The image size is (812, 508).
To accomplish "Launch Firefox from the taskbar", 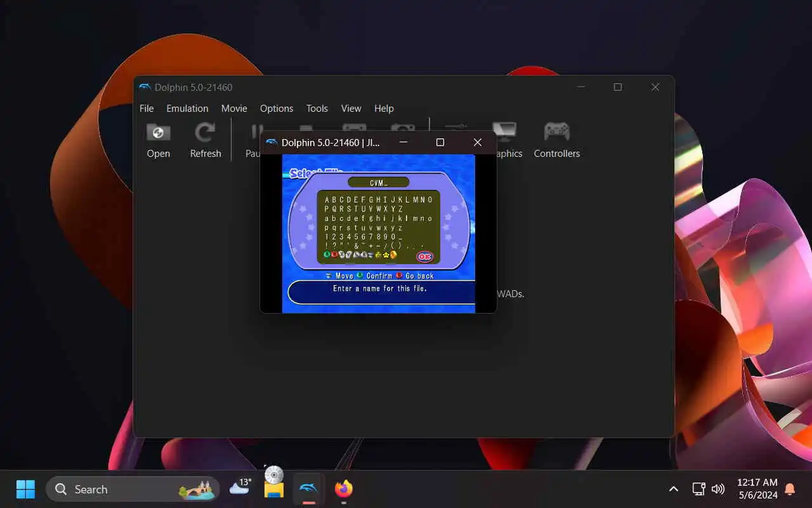I will [343, 488].
